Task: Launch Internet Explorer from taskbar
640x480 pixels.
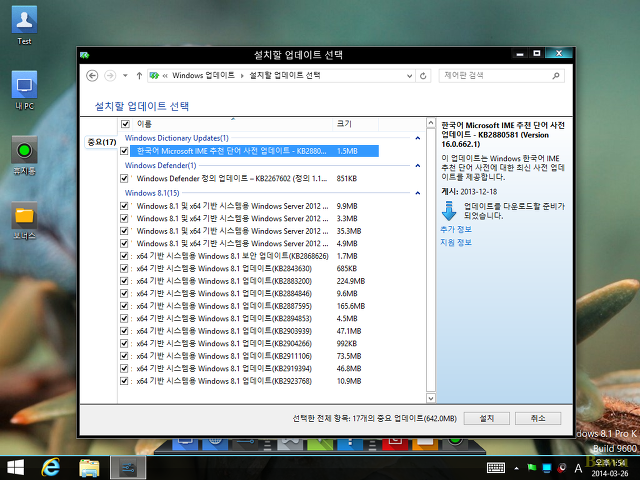Action: 51,468
